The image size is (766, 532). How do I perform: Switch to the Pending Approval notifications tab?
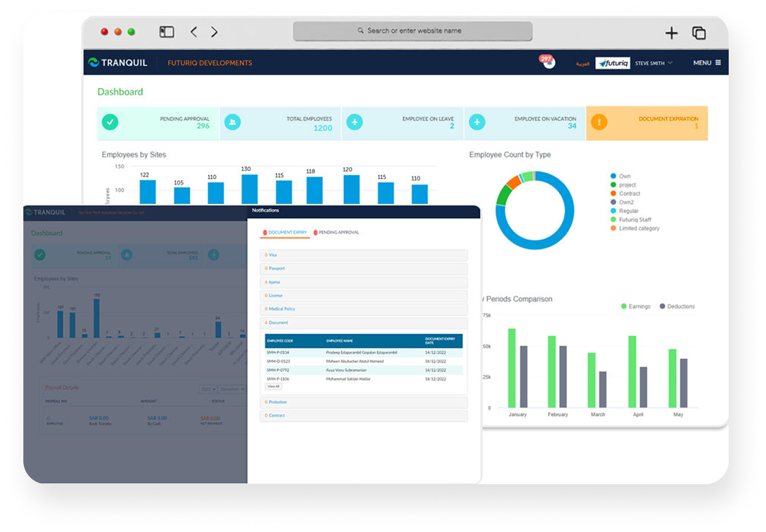[x=336, y=232]
